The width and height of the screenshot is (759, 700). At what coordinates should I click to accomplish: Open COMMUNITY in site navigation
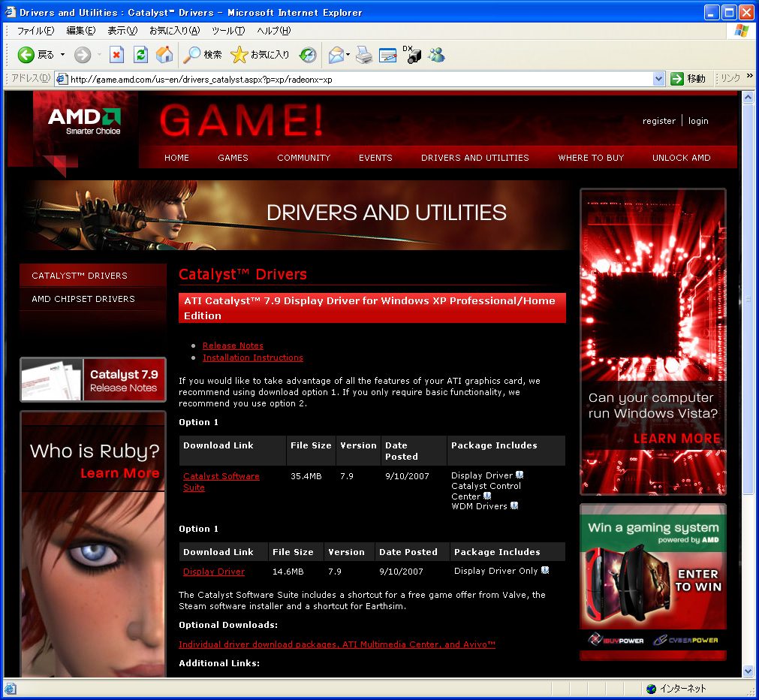pyautogui.click(x=304, y=158)
